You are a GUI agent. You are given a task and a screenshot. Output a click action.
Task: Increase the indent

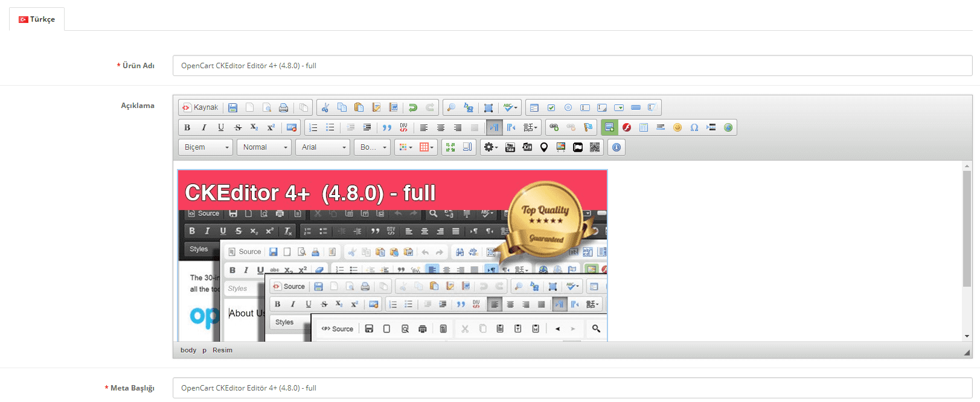(x=367, y=127)
